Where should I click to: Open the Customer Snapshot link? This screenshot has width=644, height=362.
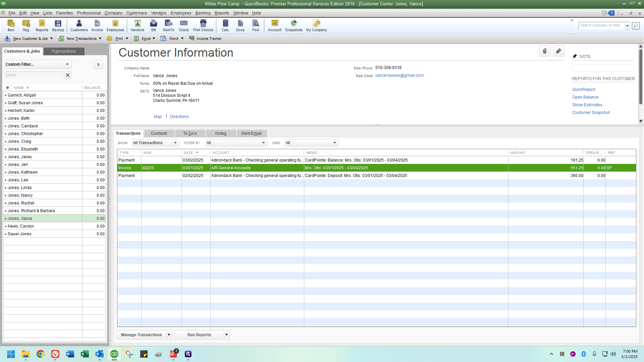click(591, 113)
